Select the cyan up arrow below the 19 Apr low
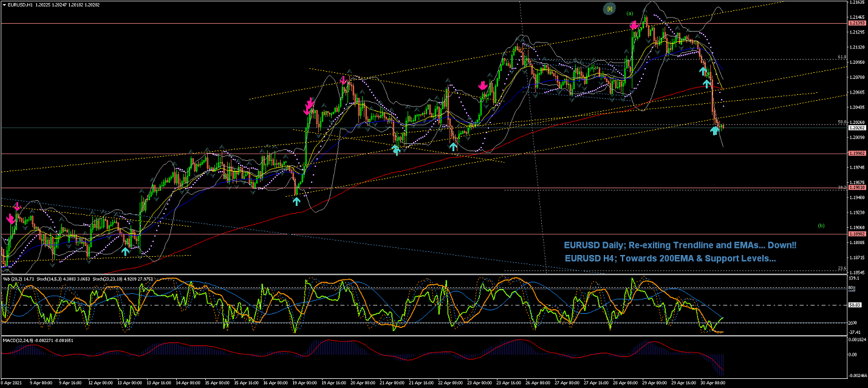This screenshot has width=868, height=388. (296, 201)
